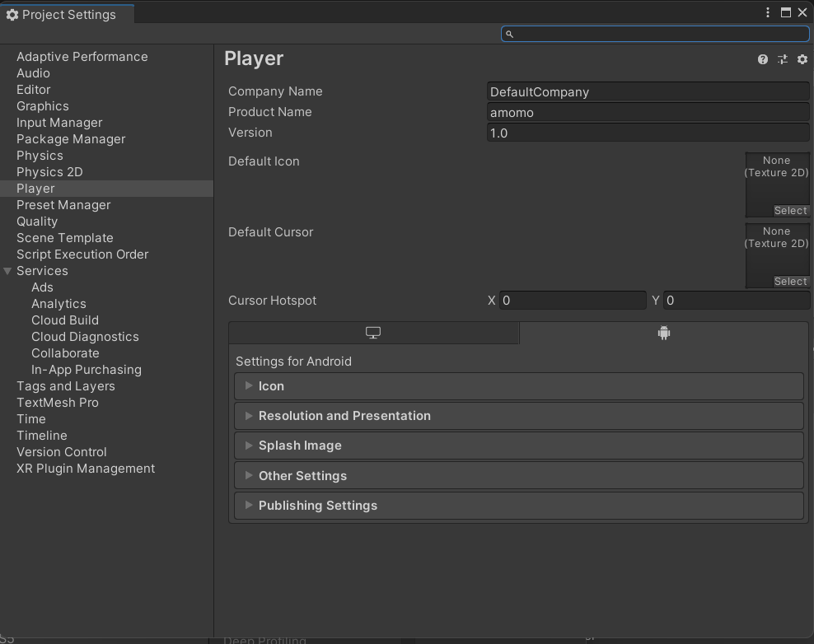Click the Company Name field
814x644 pixels.
point(648,92)
